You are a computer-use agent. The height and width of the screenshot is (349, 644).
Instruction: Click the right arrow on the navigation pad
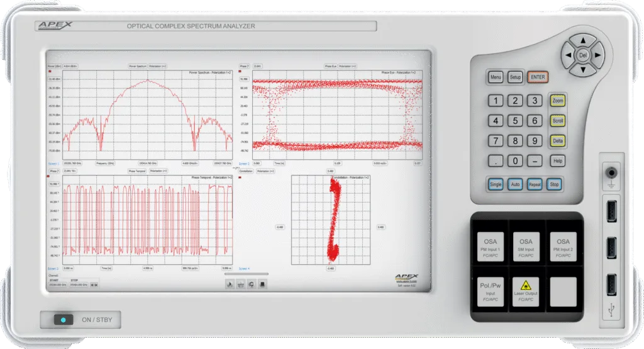(597, 55)
